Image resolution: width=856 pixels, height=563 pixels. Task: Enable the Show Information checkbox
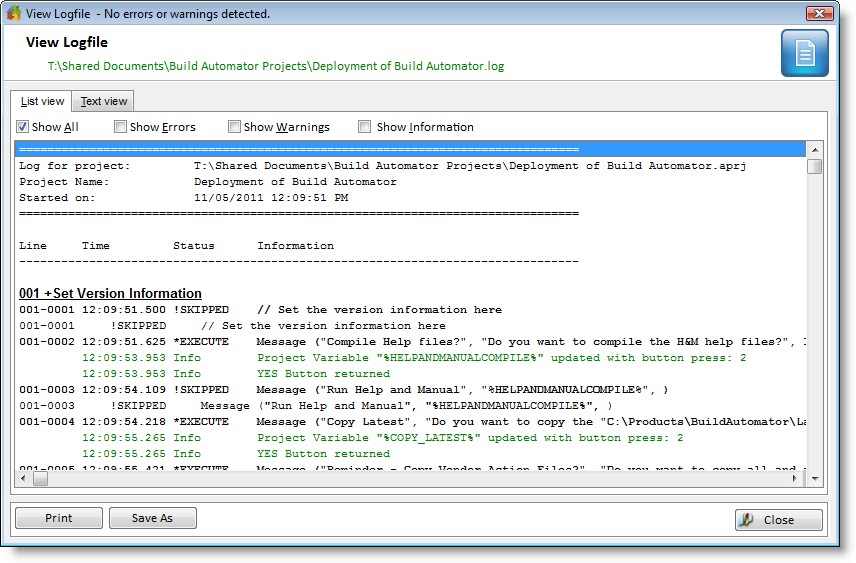[x=364, y=127]
